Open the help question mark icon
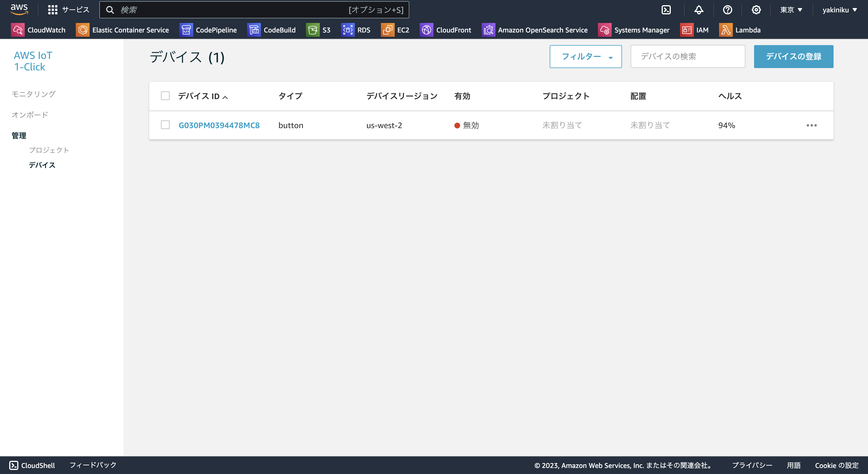 tap(727, 10)
